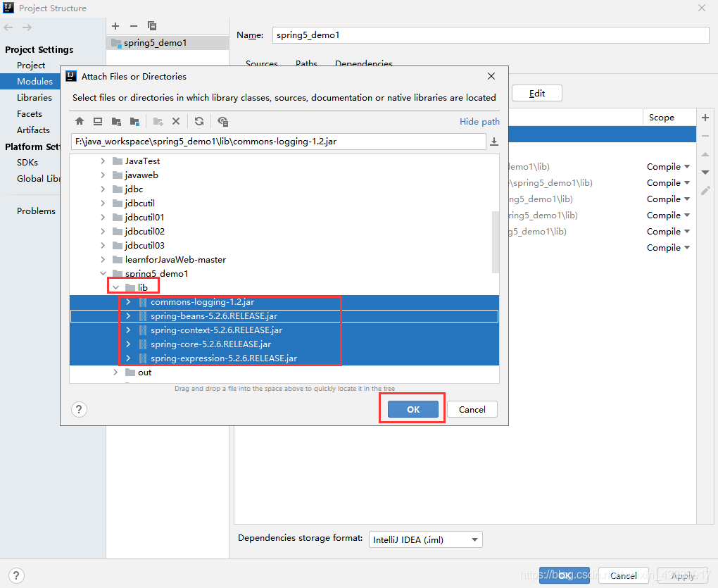Click the file tree vertical scrollbar
This screenshot has width=718, height=588.
click(495, 242)
